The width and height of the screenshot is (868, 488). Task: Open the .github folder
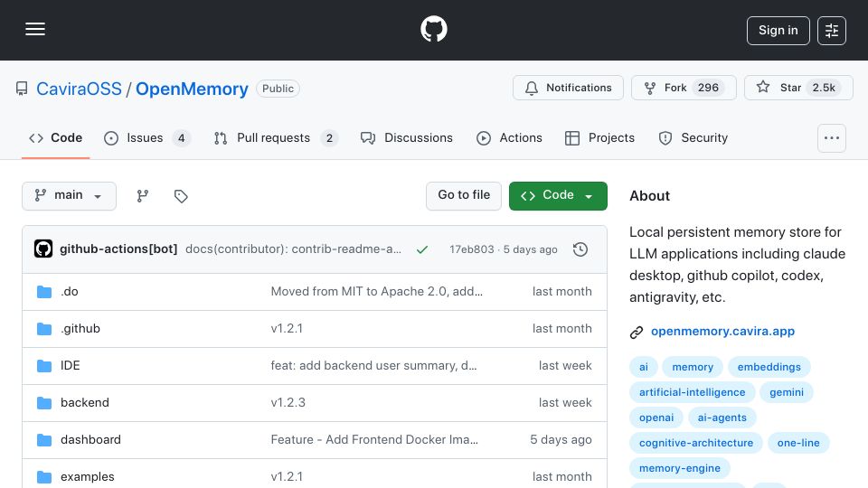tap(80, 329)
